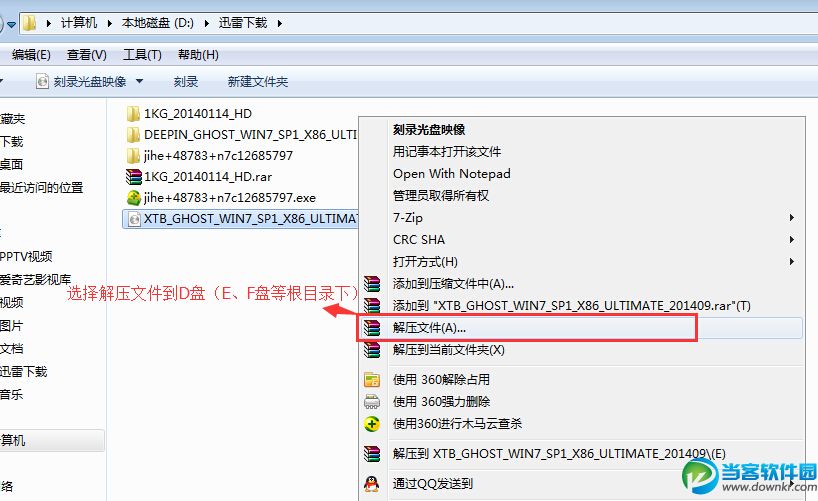818x501 pixels.
Task: Select 迅雷下载 in the navigation pane
Action: point(23,372)
